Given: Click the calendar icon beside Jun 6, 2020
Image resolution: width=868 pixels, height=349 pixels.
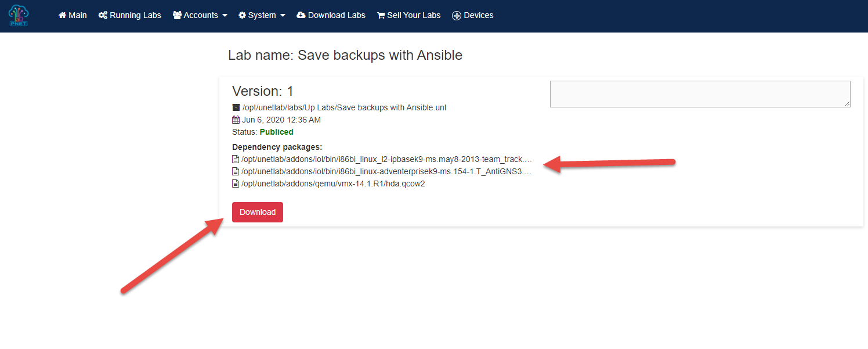Looking at the screenshot, I should tap(236, 120).
